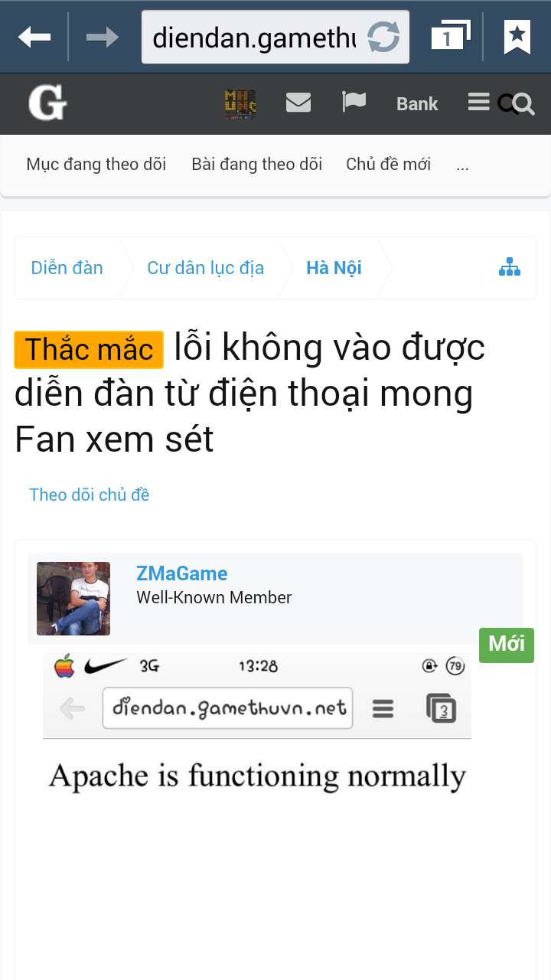This screenshot has width=551, height=980.
Task: Toggle Theo dõi chủ đề watch link
Action: click(x=90, y=495)
